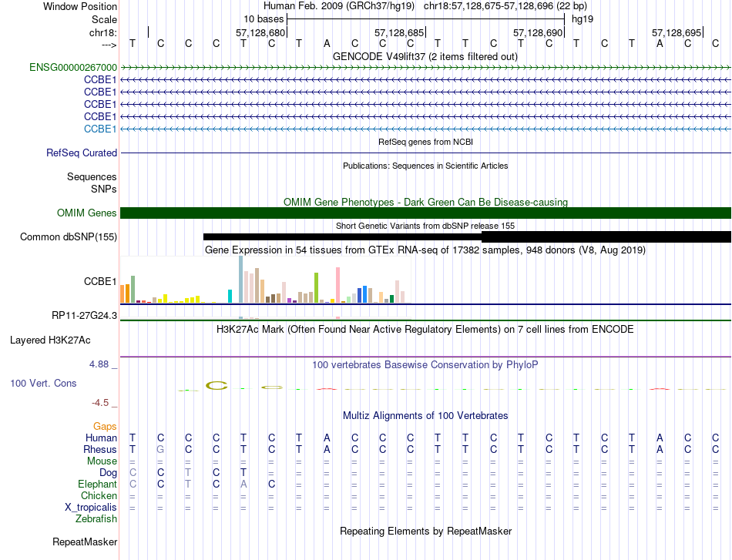Screen dimensions: 732x560
Task: Open the 100 Vert. Cons track label
Action: click(43, 383)
